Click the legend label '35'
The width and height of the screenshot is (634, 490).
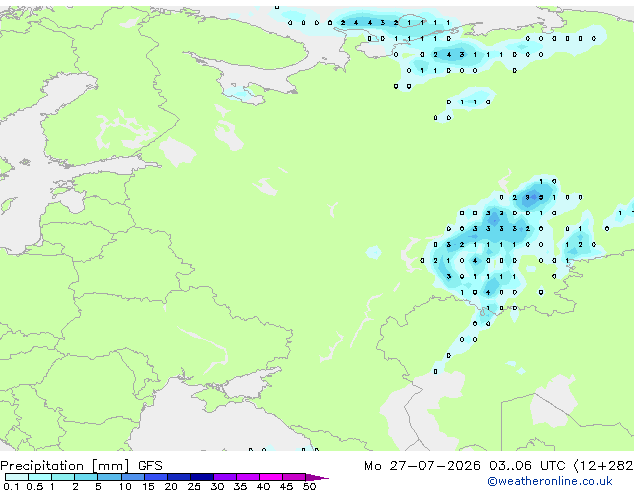point(240,486)
